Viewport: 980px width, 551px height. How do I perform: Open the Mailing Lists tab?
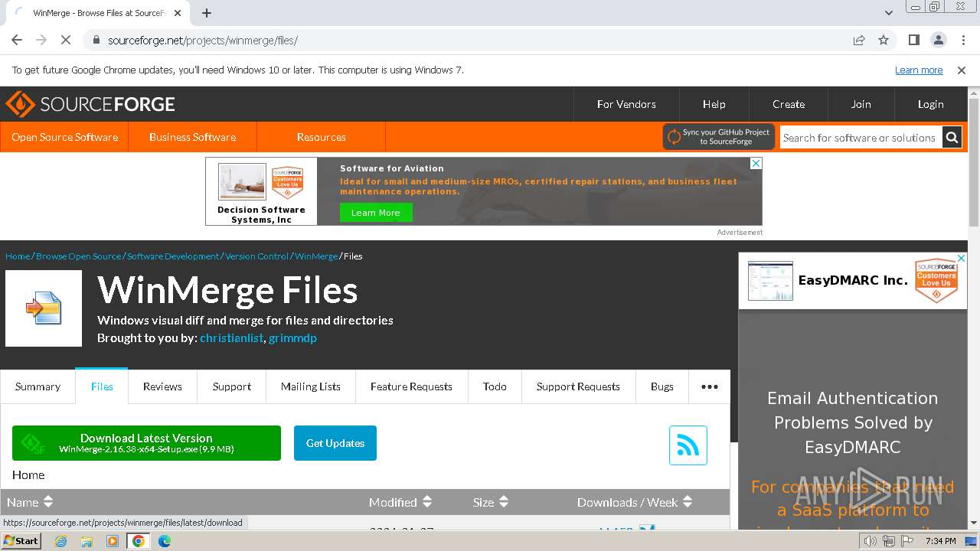tap(311, 386)
